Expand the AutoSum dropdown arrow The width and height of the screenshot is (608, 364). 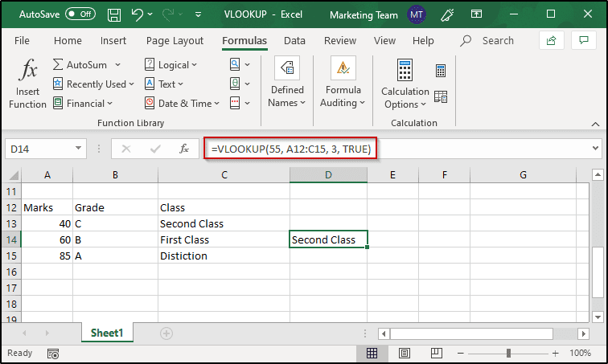[x=117, y=64]
